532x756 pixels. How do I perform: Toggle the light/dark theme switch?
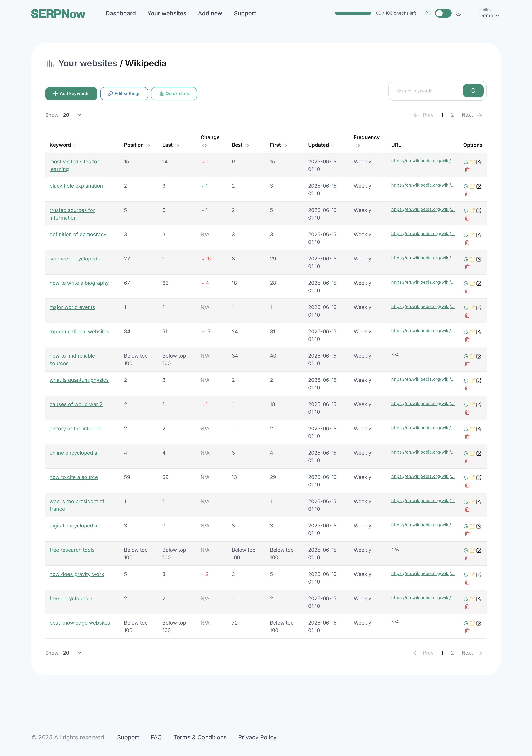point(443,14)
